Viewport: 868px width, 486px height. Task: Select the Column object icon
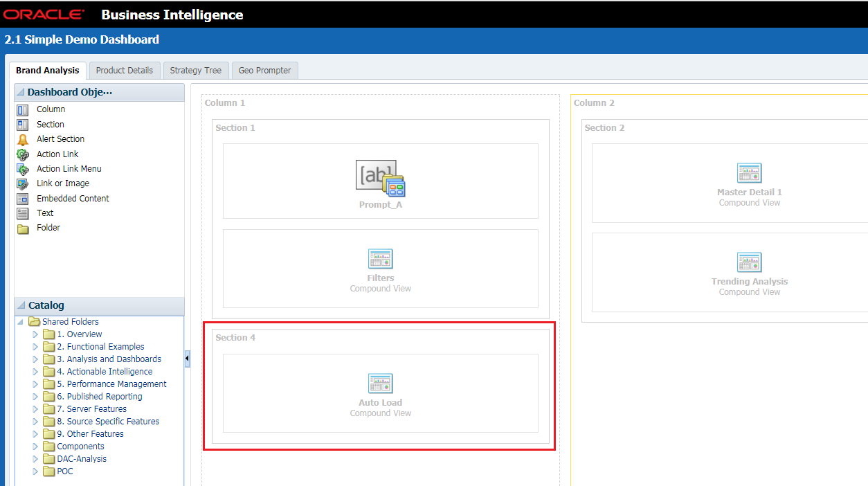click(23, 109)
